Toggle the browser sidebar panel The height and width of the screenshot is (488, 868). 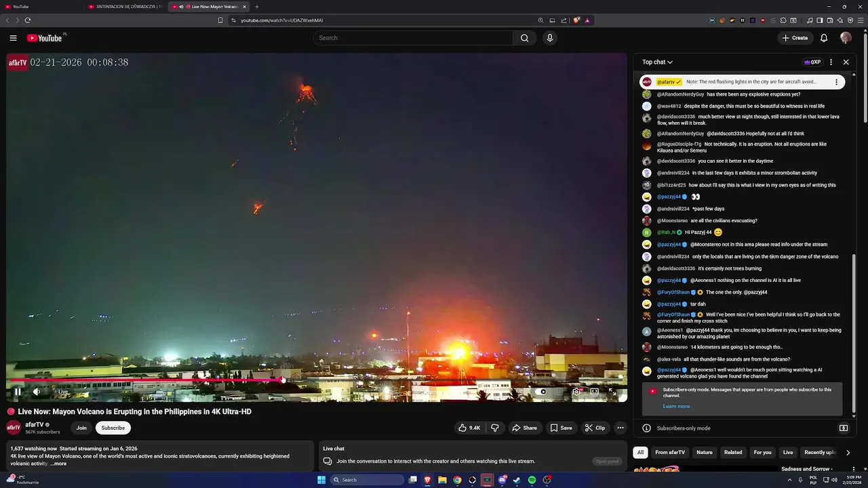(820, 20)
